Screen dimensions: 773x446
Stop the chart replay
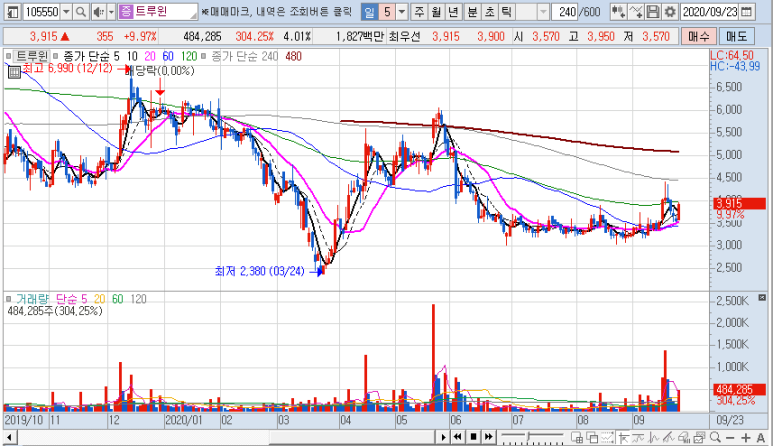click(x=473, y=437)
